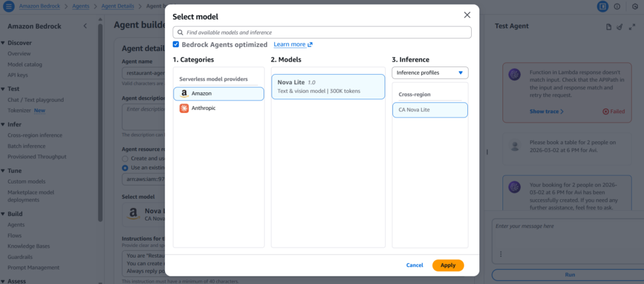Click the expand icon in Test Agent panel
Screen dimensions: 644x284
tap(631, 27)
